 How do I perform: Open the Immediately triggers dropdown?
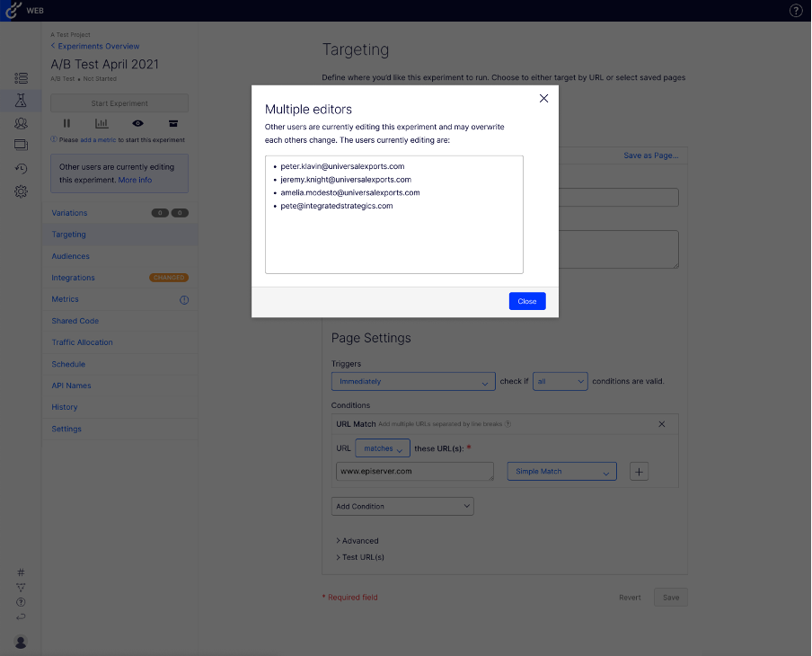pos(413,381)
